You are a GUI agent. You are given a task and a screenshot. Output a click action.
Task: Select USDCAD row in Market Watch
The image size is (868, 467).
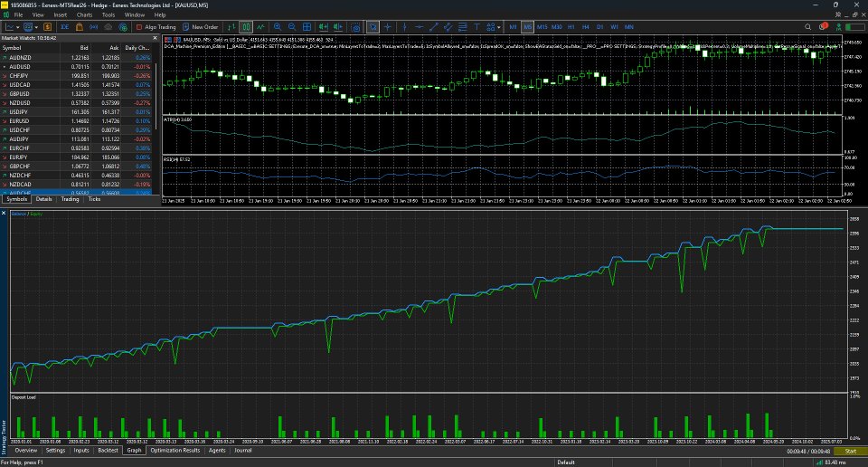(x=77, y=85)
